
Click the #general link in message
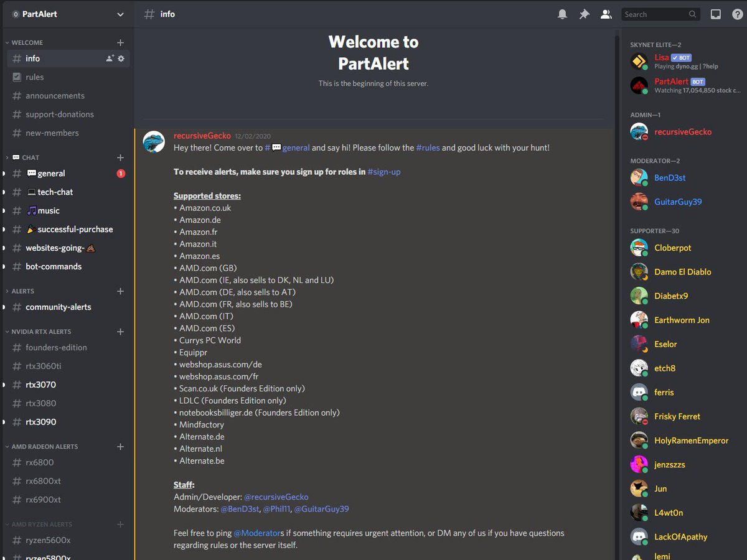click(287, 148)
